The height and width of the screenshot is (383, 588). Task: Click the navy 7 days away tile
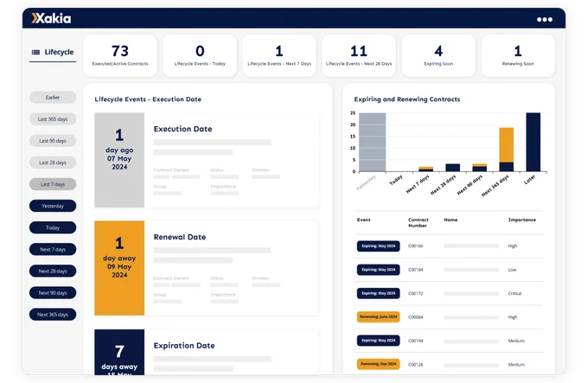coord(119,352)
